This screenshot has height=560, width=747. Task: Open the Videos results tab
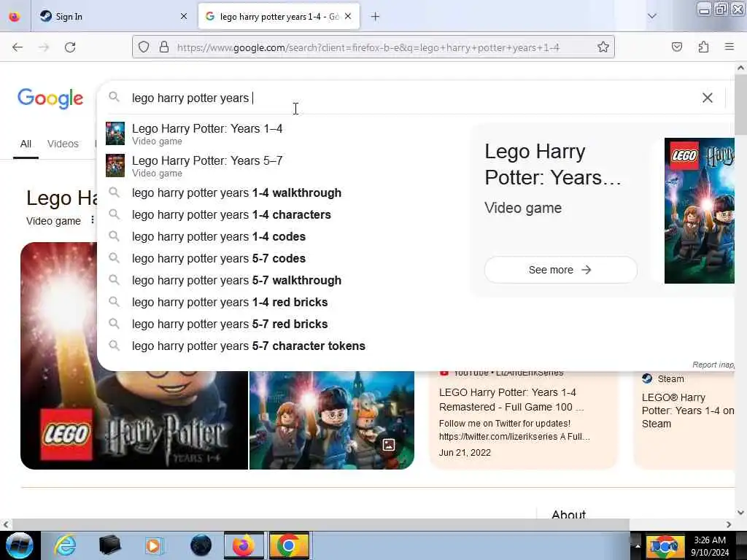(x=63, y=144)
